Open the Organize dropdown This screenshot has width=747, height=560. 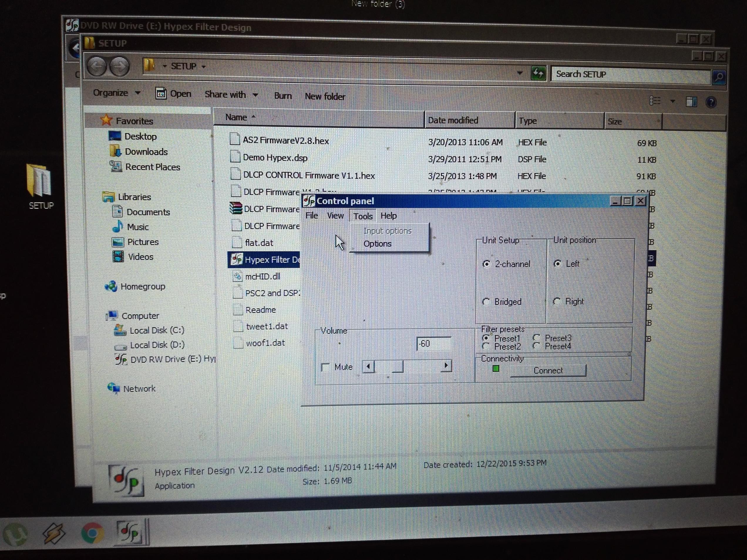(x=117, y=93)
